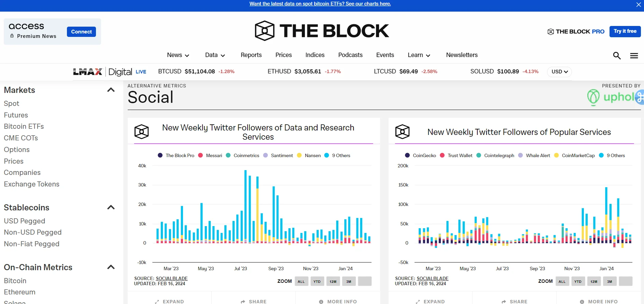644x304 pixels.
Task: Open Bitcoin ETFs in the sidebar
Action: (x=24, y=126)
